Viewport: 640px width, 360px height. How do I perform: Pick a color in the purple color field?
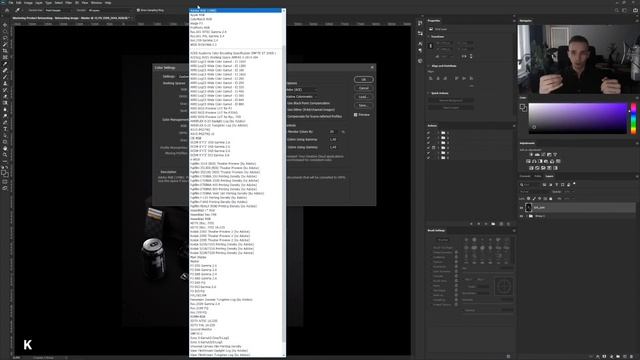(578, 118)
